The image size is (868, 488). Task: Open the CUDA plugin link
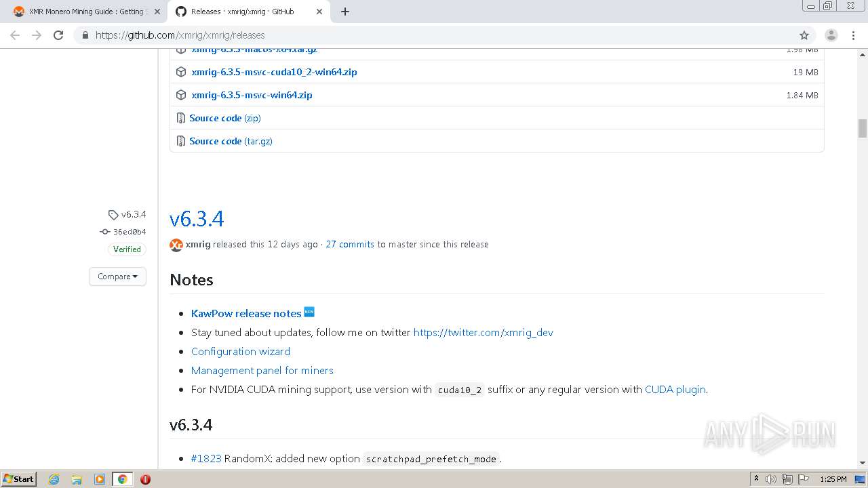(675, 389)
